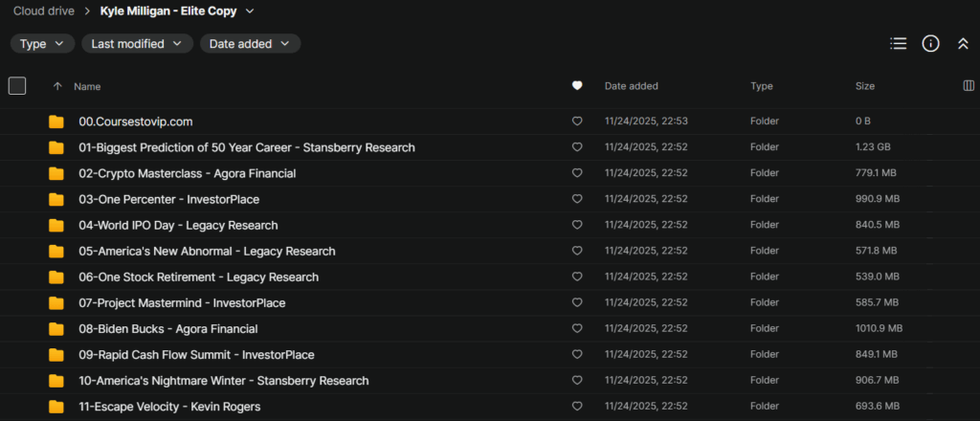Sort by the Size column header
This screenshot has height=421, width=980.
click(x=864, y=86)
